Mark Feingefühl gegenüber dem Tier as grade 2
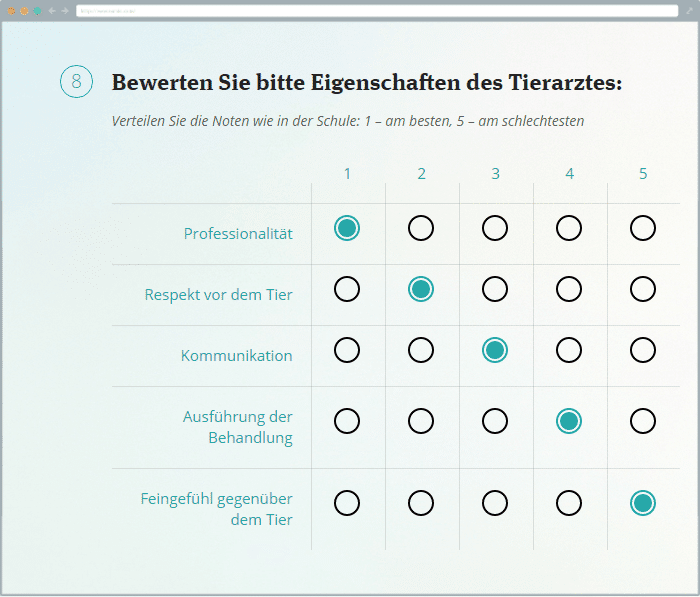Image resolution: width=700 pixels, height=597 pixels. coord(421,502)
